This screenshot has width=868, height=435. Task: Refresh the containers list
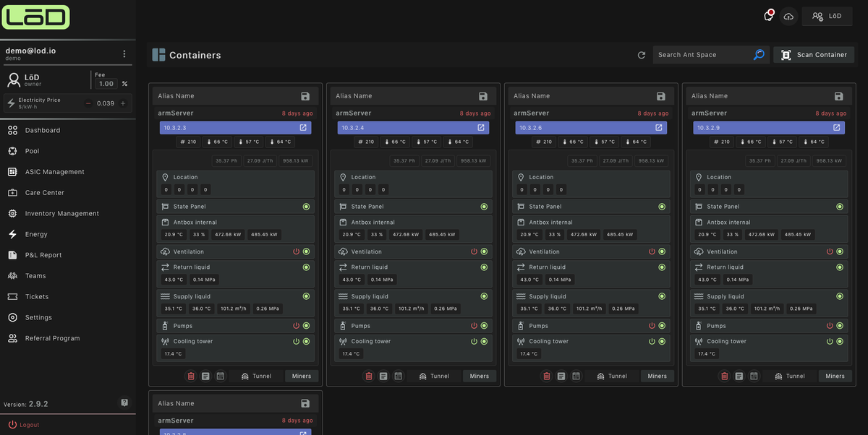[641, 55]
